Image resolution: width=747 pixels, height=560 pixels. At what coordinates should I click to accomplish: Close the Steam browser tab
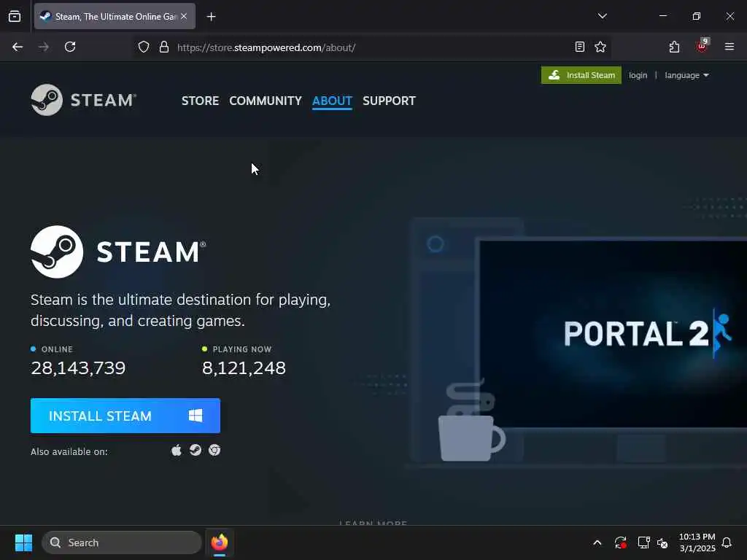tap(184, 16)
